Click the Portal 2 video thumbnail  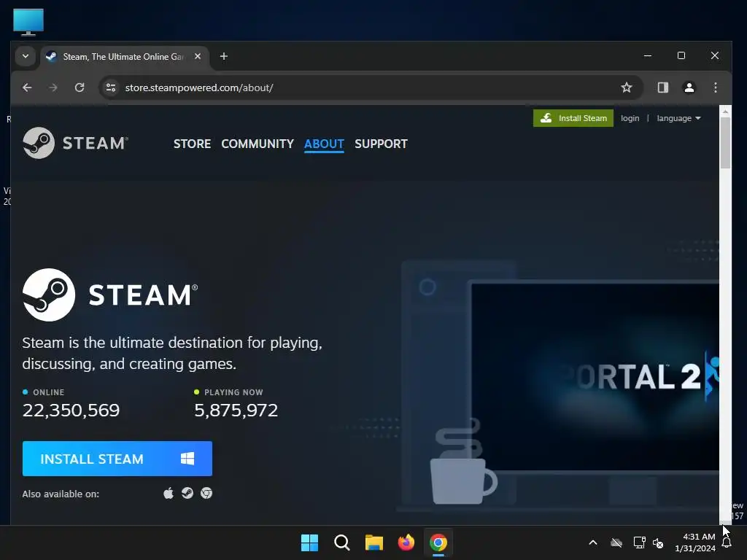pos(595,376)
